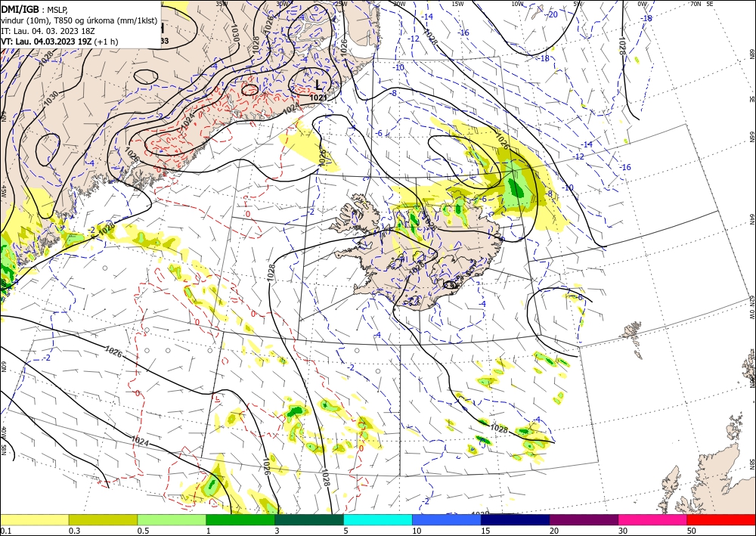The image size is (756, 536).
Task: Click the legend value '0.3'
Action: pyautogui.click(x=74, y=531)
